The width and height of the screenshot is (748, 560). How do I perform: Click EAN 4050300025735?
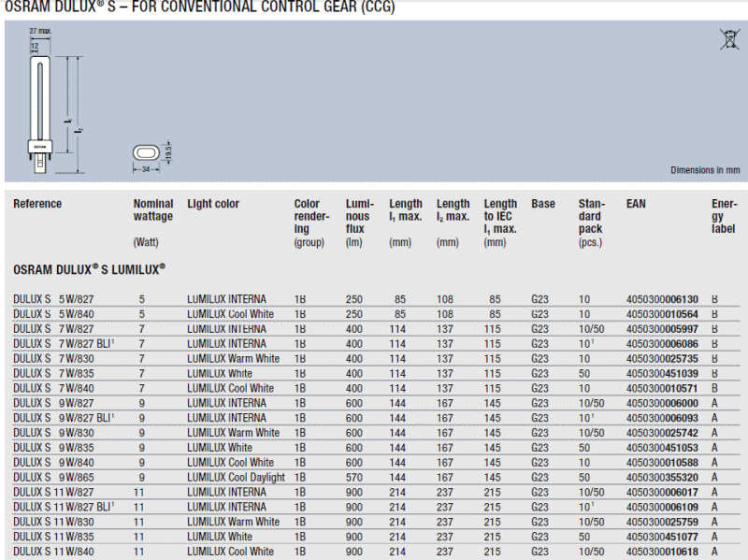click(x=662, y=358)
